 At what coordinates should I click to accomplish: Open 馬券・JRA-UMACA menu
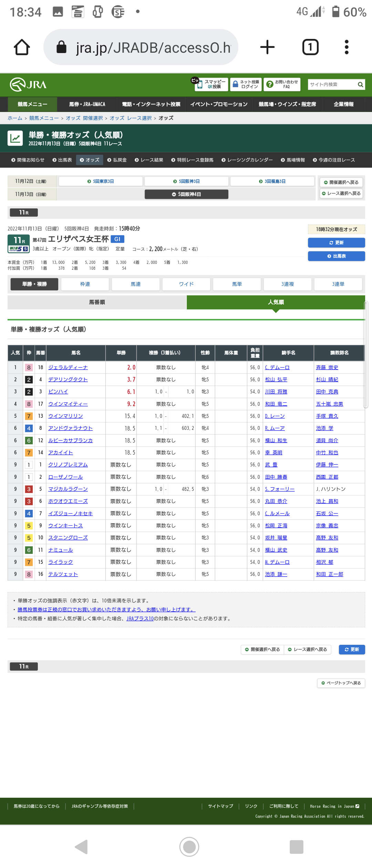(x=87, y=104)
